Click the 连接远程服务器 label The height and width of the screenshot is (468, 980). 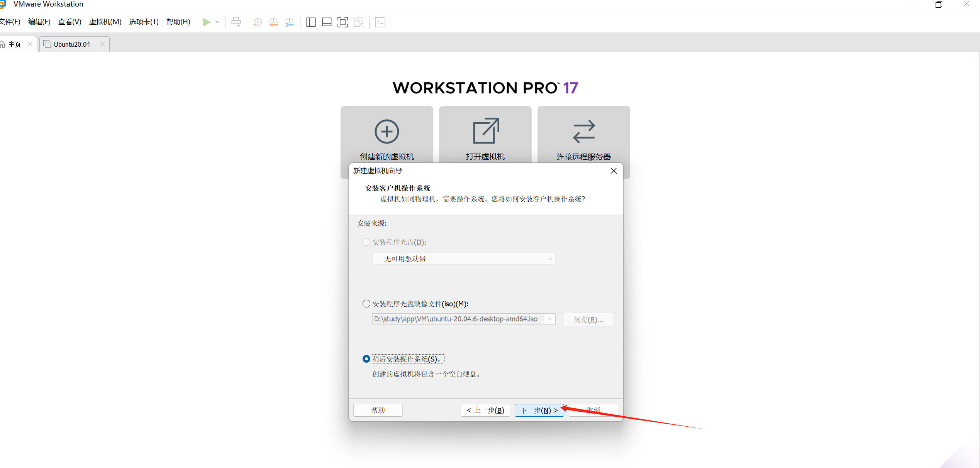point(584,157)
